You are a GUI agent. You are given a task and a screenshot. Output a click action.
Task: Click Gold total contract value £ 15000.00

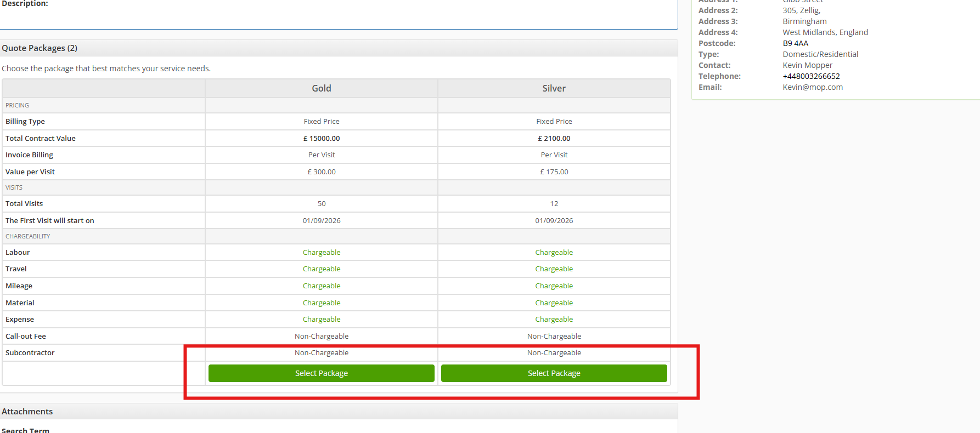[x=322, y=139]
